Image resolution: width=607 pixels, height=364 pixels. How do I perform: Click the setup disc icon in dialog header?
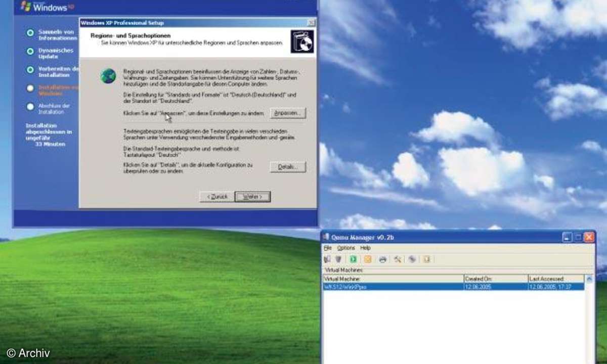point(302,41)
